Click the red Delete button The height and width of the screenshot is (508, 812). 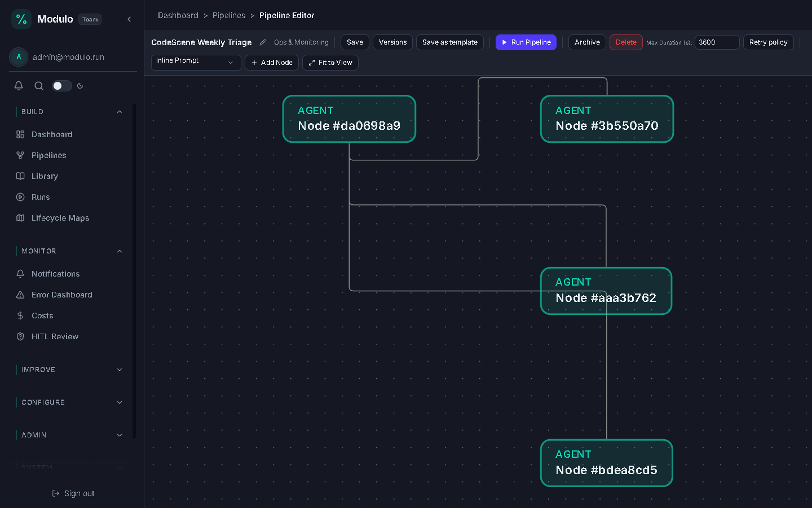[x=626, y=42]
